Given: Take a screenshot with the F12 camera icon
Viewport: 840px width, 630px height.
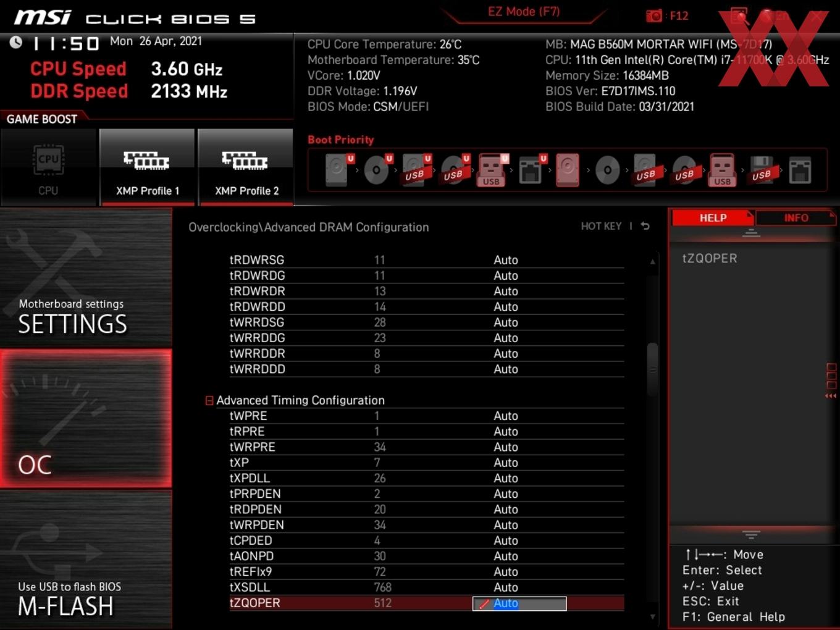Looking at the screenshot, I should tap(653, 16).
